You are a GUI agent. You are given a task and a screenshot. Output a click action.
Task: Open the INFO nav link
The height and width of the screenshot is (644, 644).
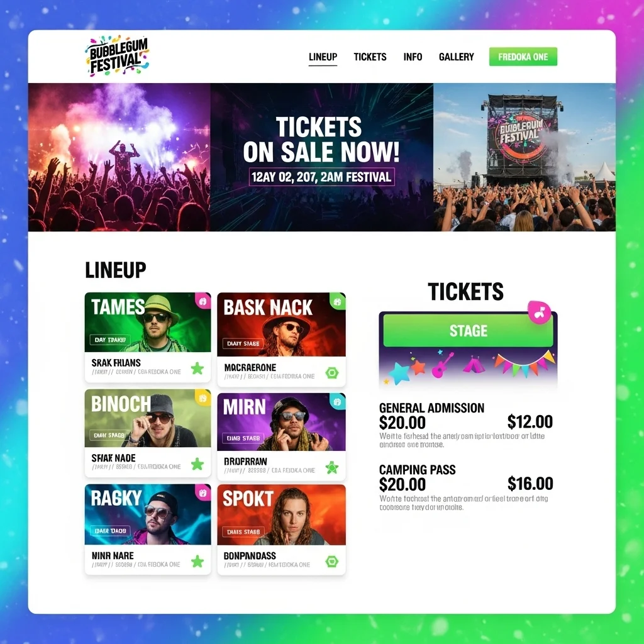click(x=413, y=57)
